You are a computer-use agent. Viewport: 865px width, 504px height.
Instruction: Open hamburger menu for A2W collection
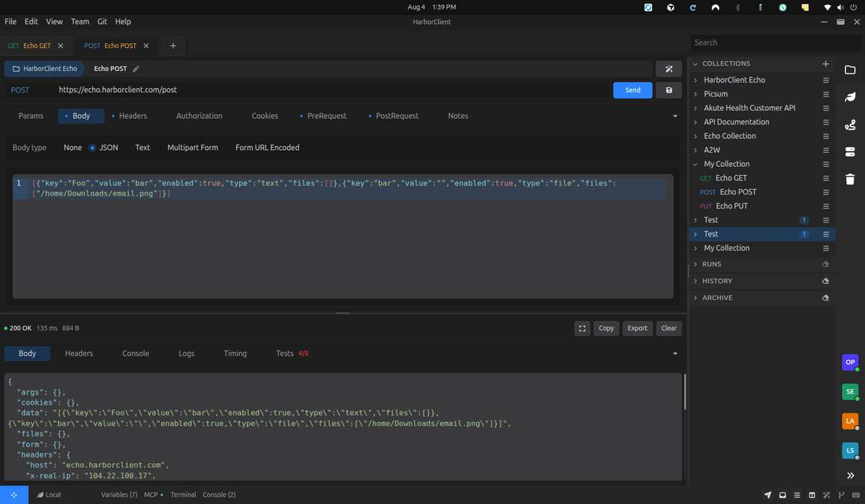click(x=826, y=150)
